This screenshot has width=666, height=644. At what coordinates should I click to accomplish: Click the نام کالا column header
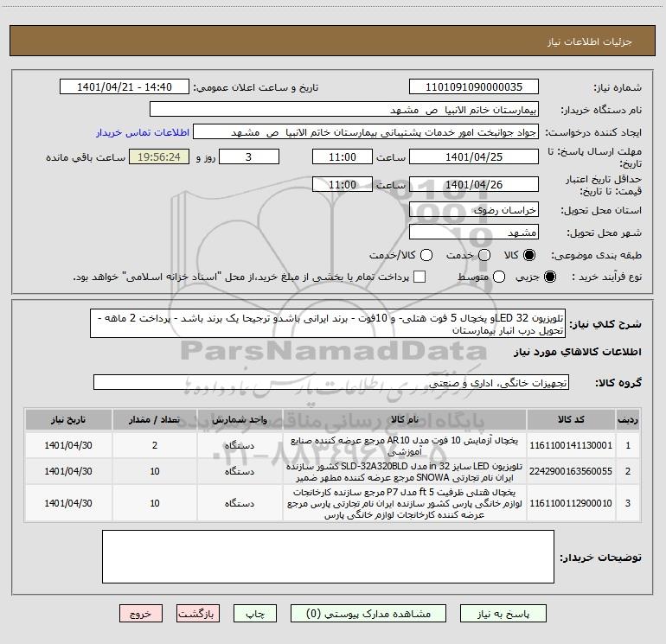[x=405, y=419]
